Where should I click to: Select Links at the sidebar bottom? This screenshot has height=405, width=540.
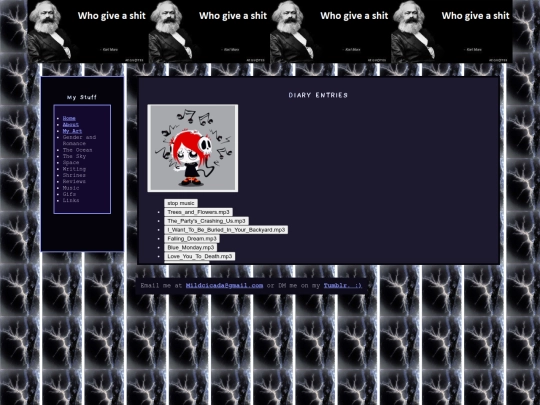click(x=71, y=200)
